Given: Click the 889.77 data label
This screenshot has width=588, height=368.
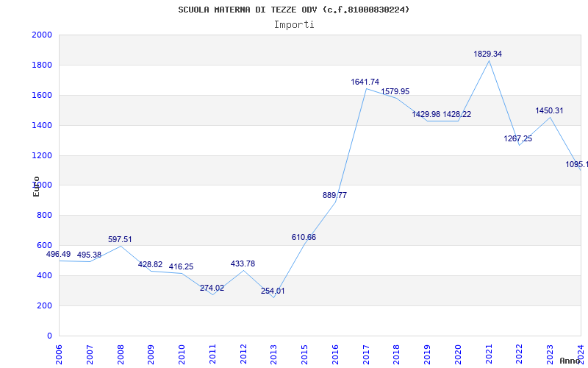Looking at the screenshot, I should click(334, 195).
